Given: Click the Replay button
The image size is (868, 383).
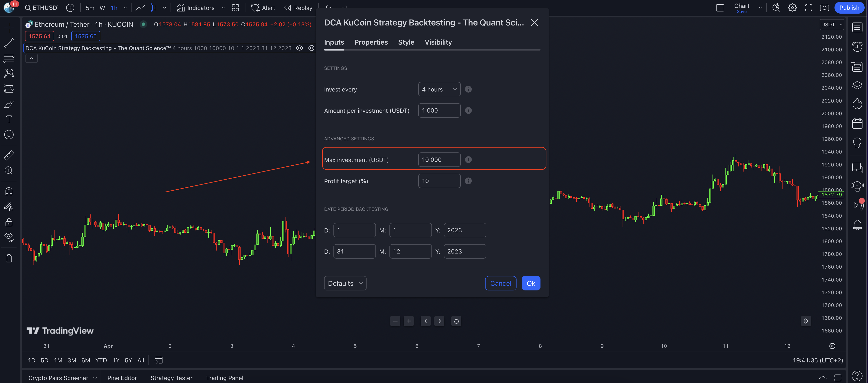Looking at the screenshot, I should (298, 8).
